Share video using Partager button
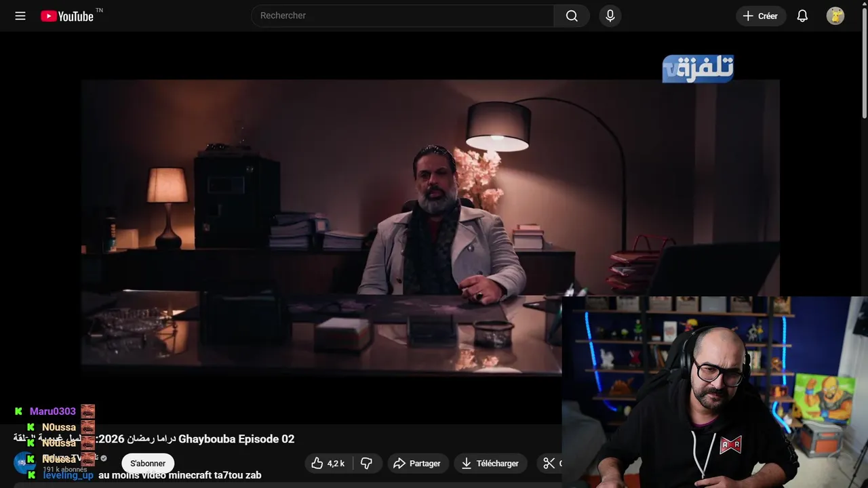The image size is (868, 488). point(418,464)
